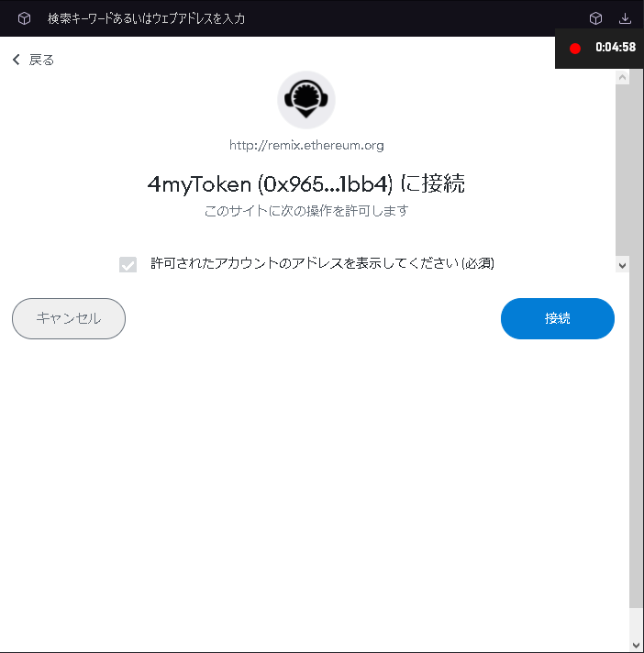This screenshot has height=653, width=644.
Task: Click the キャンセル button
Action: pos(69,318)
